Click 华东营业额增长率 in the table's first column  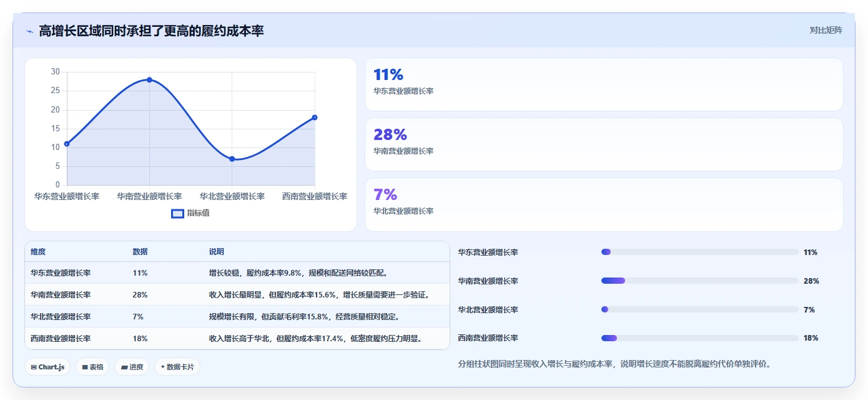(61, 273)
